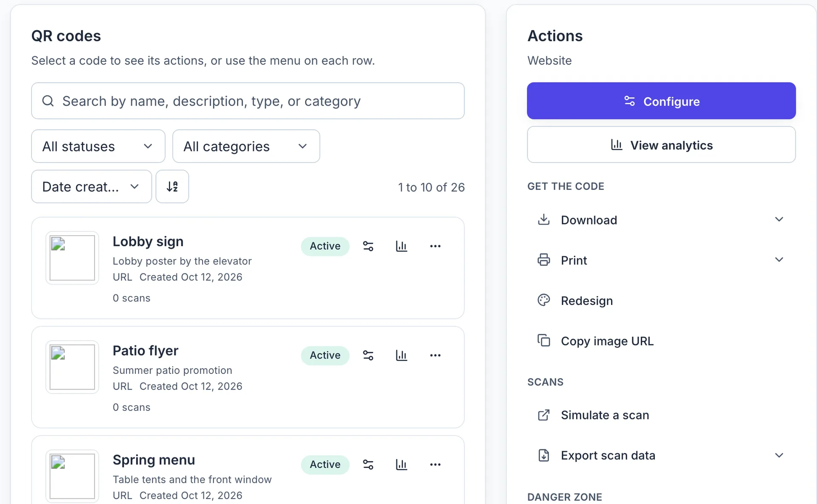Click the search magnifier icon
The height and width of the screenshot is (504, 817).
[48, 101]
